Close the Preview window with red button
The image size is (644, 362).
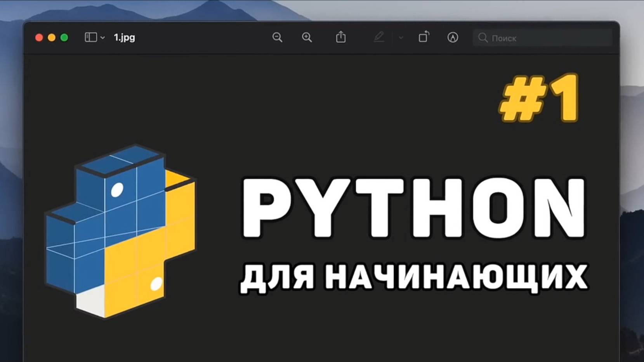(39, 38)
